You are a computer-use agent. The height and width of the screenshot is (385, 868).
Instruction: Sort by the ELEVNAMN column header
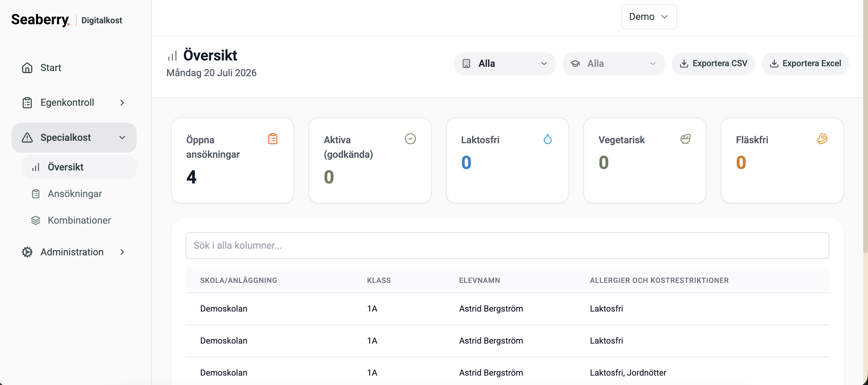(479, 280)
